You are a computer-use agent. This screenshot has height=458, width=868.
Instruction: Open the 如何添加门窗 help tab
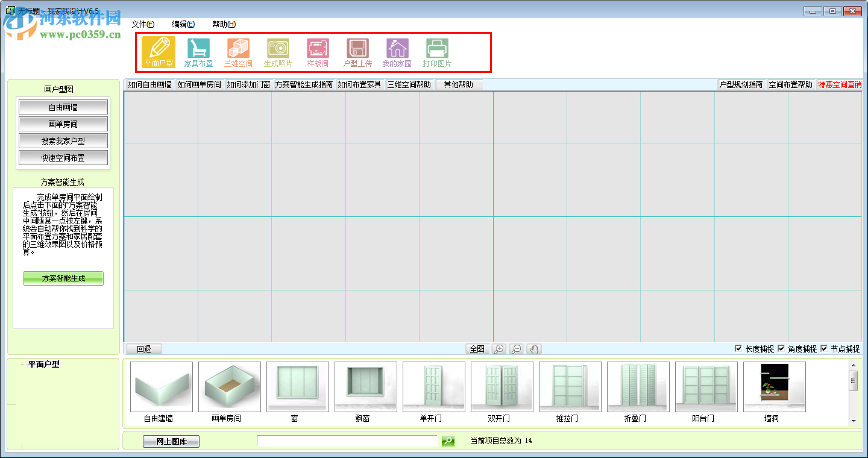point(248,84)
